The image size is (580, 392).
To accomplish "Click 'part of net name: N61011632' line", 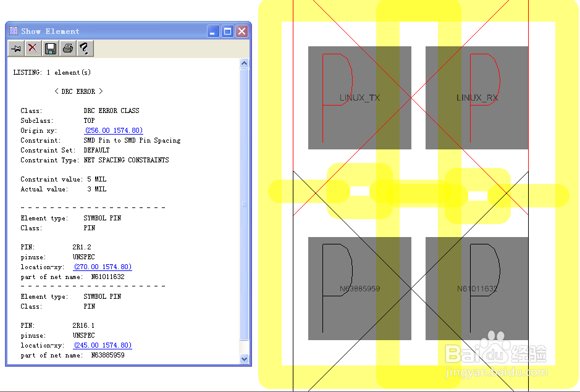I will tap(72, 277).
